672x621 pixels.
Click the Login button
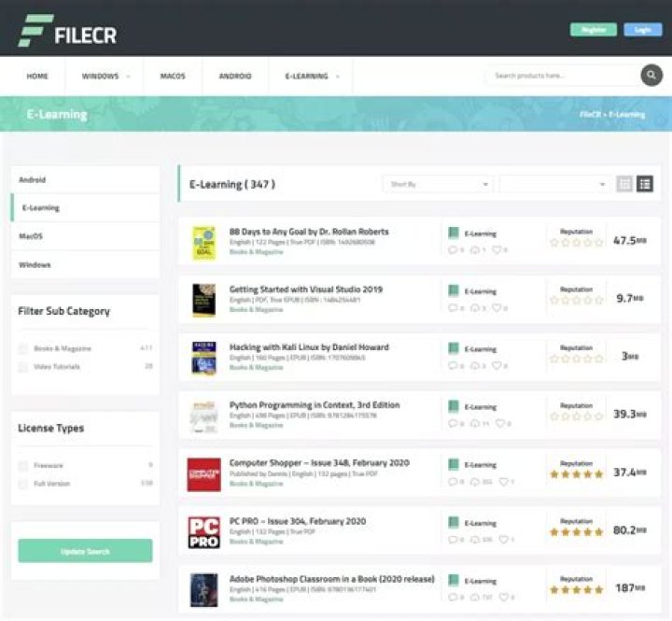click(643, 30)
